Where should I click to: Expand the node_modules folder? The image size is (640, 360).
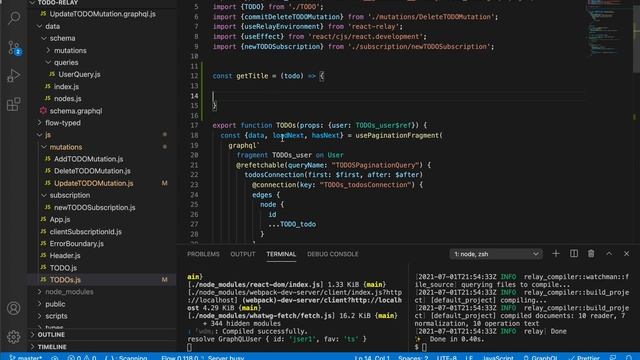pos(40,292)
